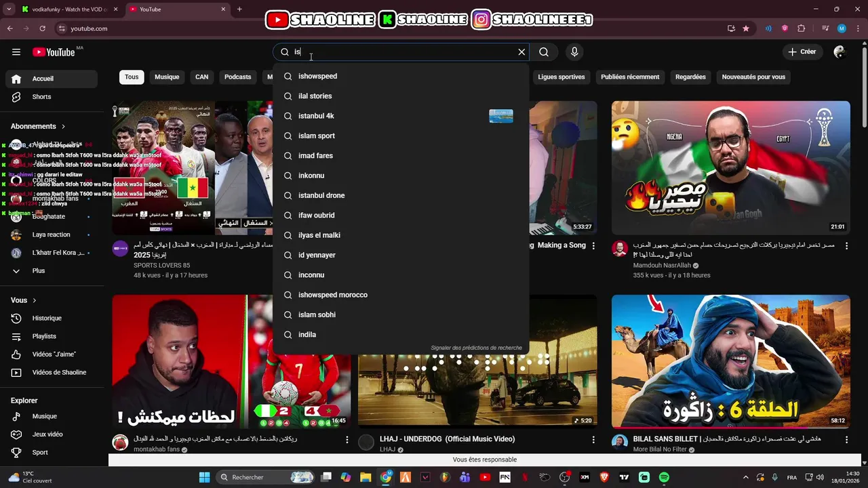Viewport: 868px width, 488px height.
Task: Select the Nouveautés pour vous chip
Action: (753, 77)
